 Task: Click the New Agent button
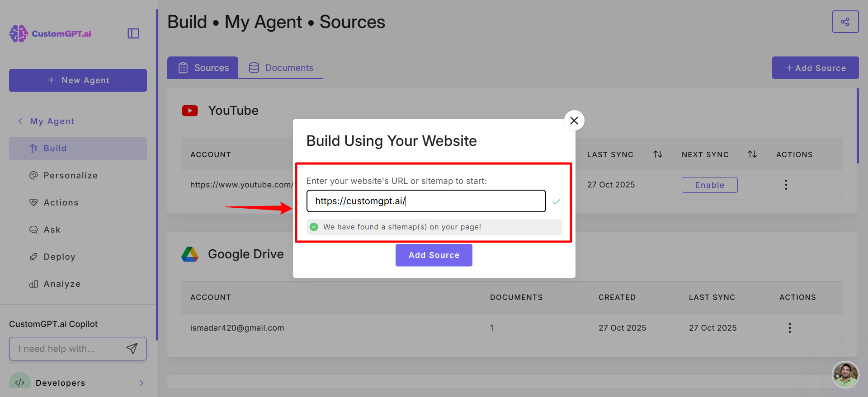tap(78, 80)
